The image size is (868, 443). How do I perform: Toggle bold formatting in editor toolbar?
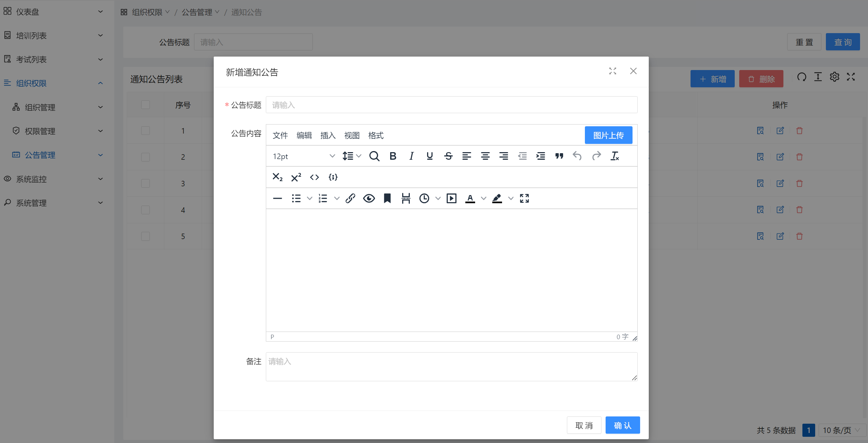[393, 156]
